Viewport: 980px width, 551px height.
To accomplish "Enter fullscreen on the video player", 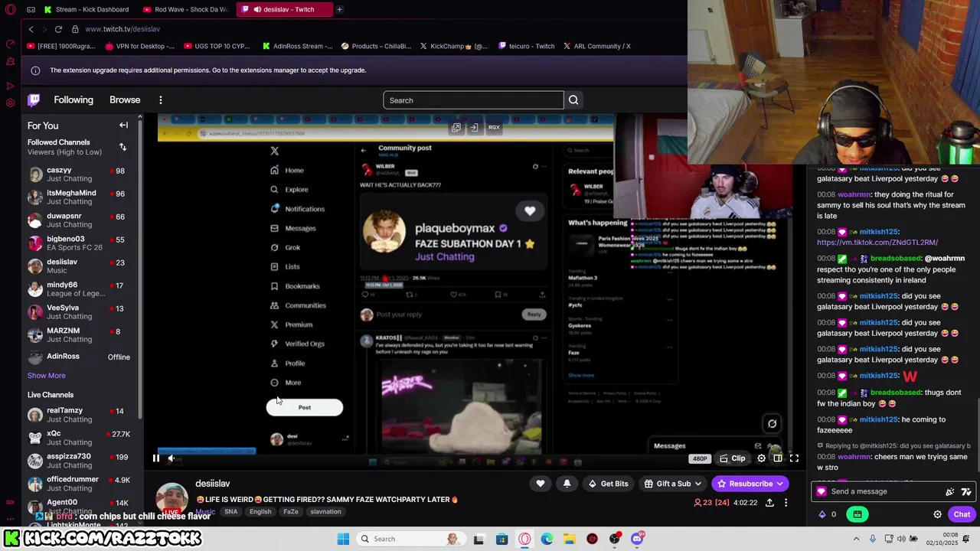I will pyautogui.click(x=794, y=458).
